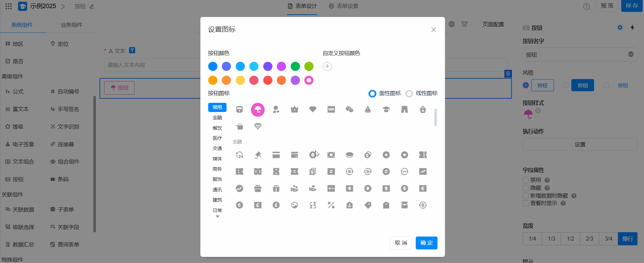Choose the WeChat chat bubbles icon
Screen dimensions: 644x263
click(x=349, y=109)
